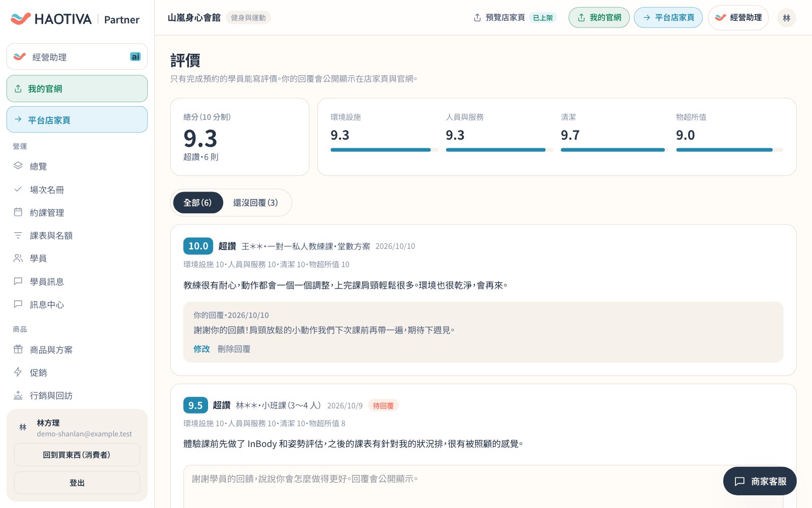The width and height of the screenshot is (812, 508).
Task: Click the 環境設施 rating bar
Action: 384,150
